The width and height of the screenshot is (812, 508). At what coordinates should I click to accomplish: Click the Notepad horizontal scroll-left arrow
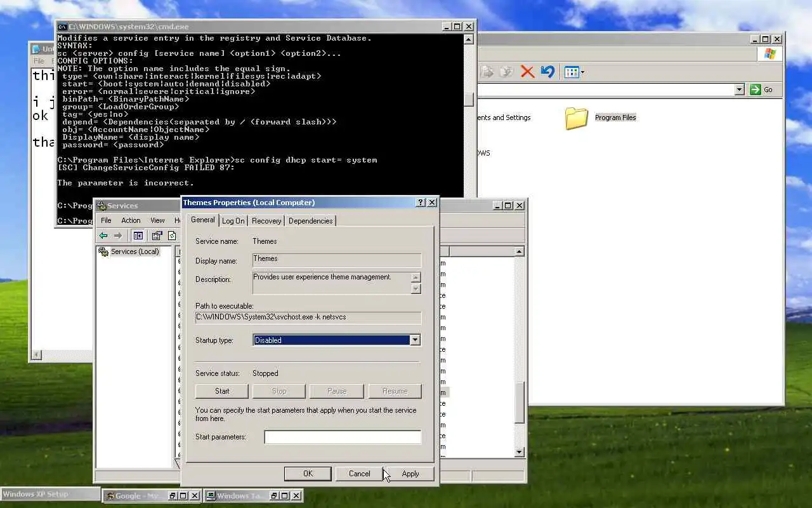pyautogui.click(x=37, y=355)
